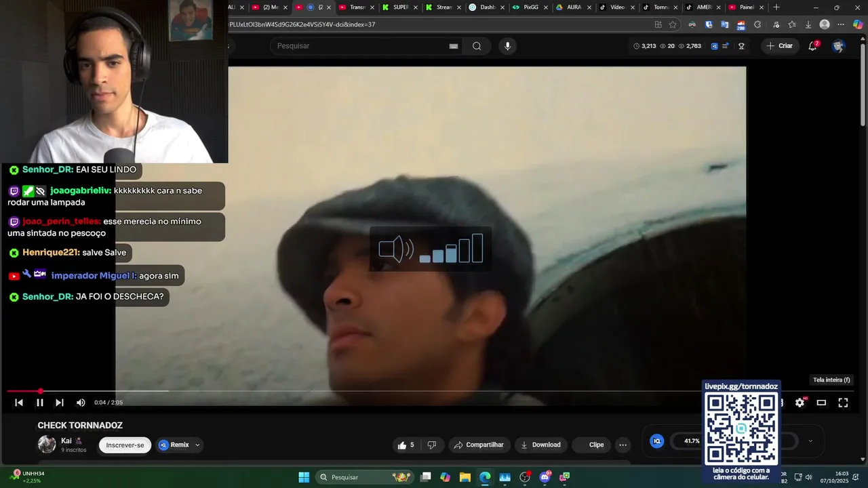Open Discord from taskbar
Screen dimensions: 868x488
[x=545, y=477]
